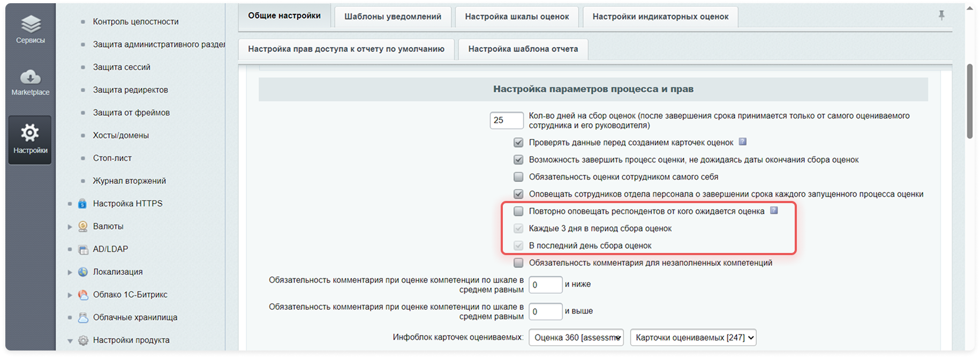Screen dimensions: 980x358
Task: Click help icon beside Проверять данные
Action: click(742, 142)
